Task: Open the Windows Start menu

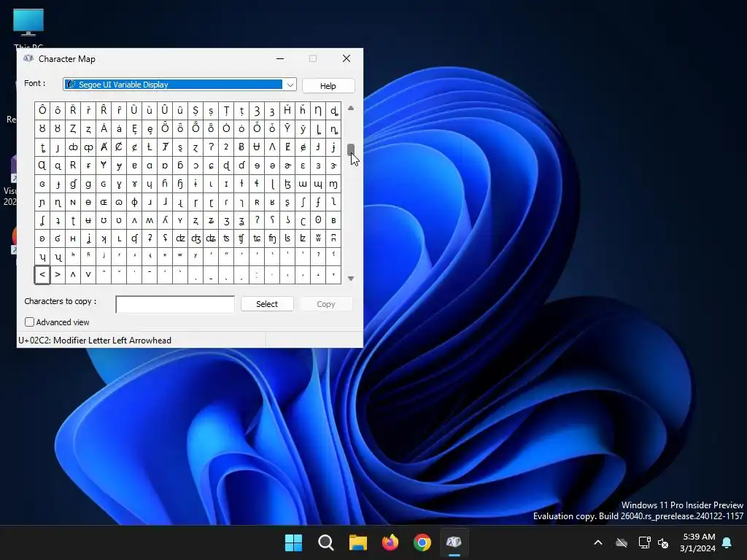Action: point(293,542)
